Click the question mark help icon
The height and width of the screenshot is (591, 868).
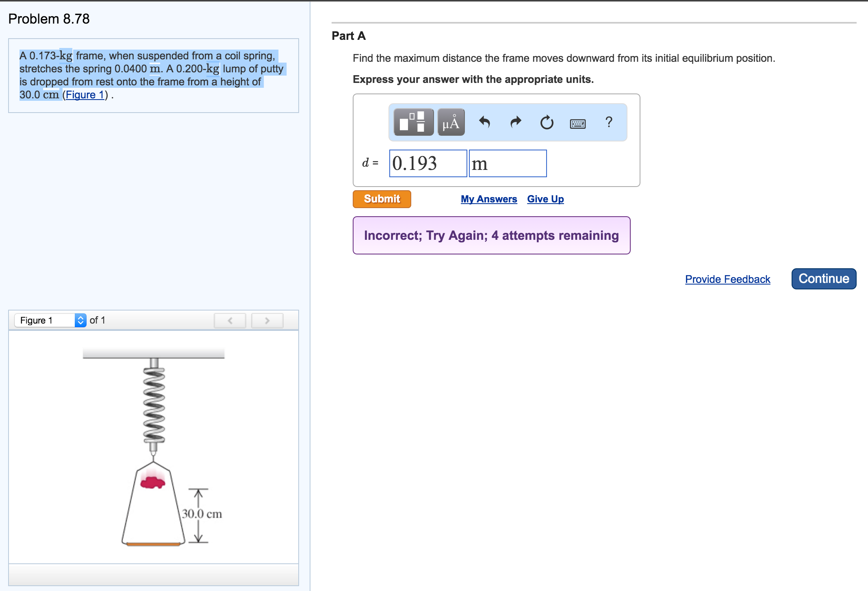tap(608, 122)
